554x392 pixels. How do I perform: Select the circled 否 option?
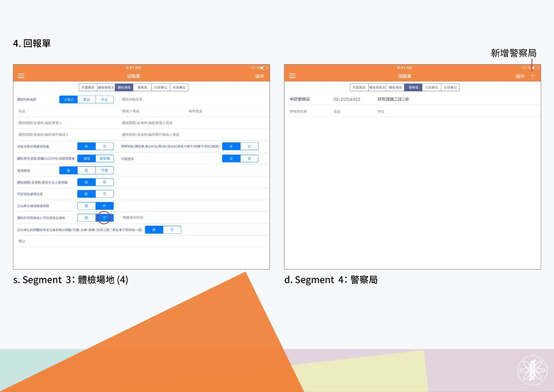[x=104, y=218]
